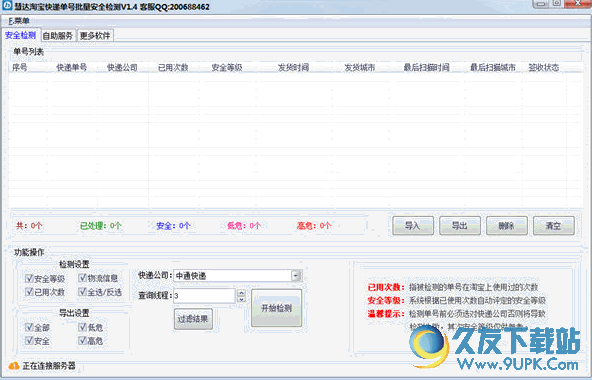
Task: Switch to the 更多软件 tab
Action: pos(95,36)
